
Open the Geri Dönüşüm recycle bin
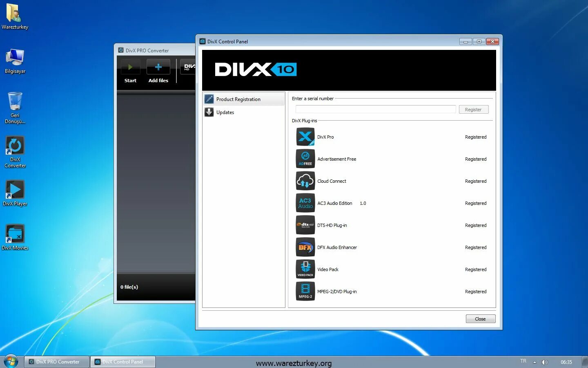coord(15,108)
